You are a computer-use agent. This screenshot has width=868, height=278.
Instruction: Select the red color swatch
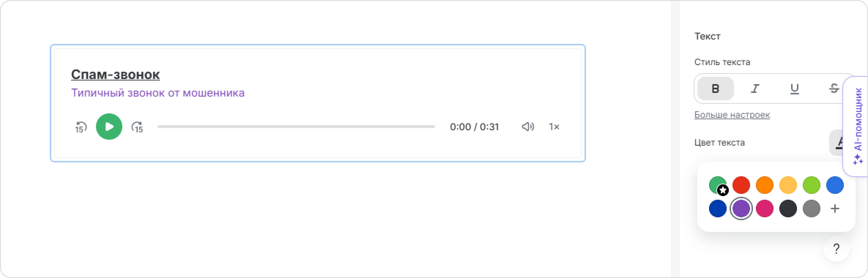coord(741,185)
